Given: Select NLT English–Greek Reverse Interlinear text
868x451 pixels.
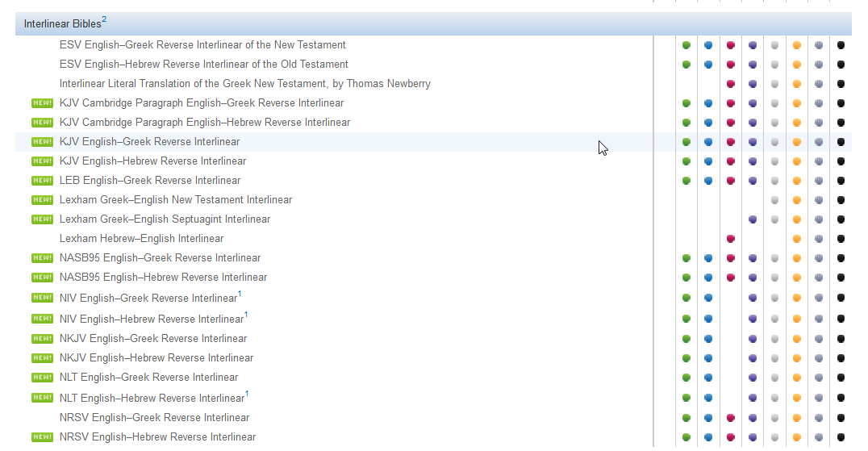Looking at the screenshot, I should (149, 378).
